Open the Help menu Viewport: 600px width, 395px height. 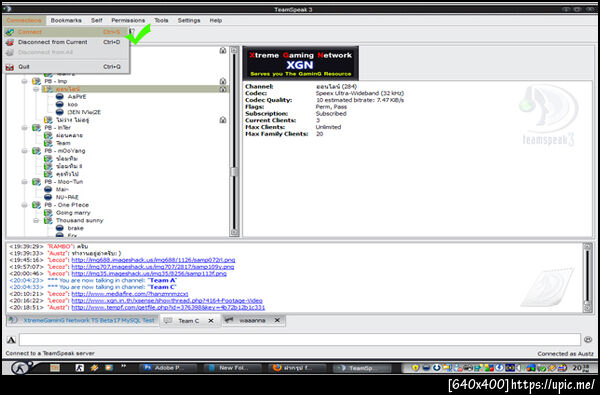pyautogui.click(x=215, y=20)
